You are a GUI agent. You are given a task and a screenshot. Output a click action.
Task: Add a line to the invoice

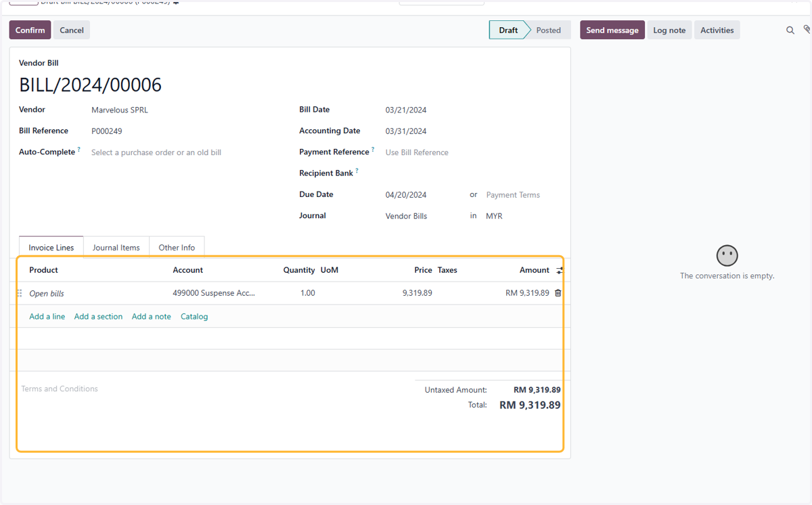coord(47,316)
